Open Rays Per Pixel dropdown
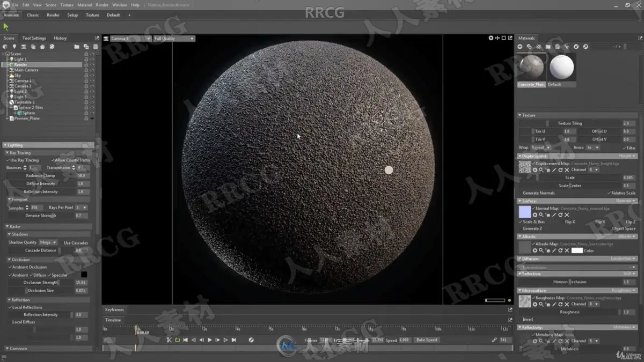Screen dimensions: 644x362 coord(82,208)
